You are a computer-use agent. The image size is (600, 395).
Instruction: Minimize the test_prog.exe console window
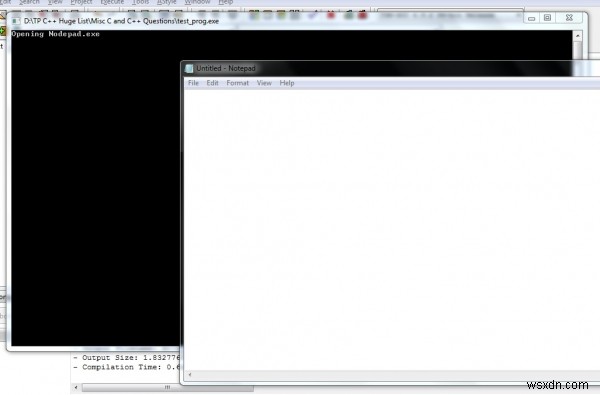[x=532, y=18]
